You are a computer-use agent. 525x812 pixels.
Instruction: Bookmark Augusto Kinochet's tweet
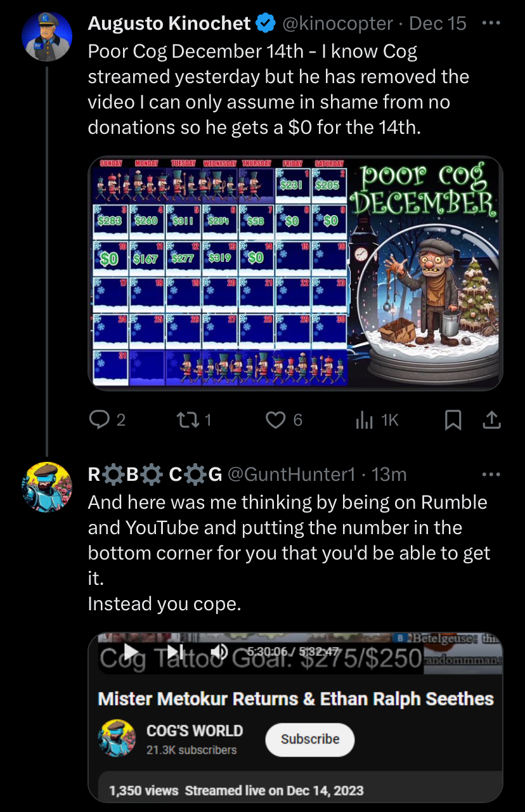click(x=453, y=420)
